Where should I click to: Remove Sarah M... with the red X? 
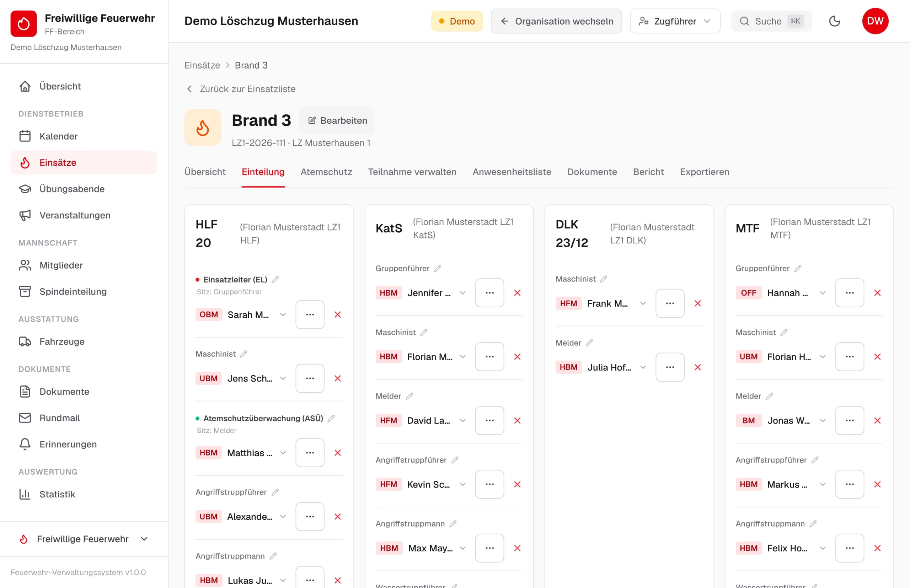(338, 315)
